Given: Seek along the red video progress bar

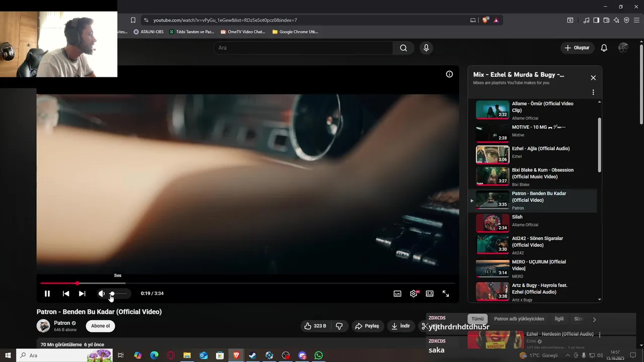Looking at the screenshot, I should 247,283.
